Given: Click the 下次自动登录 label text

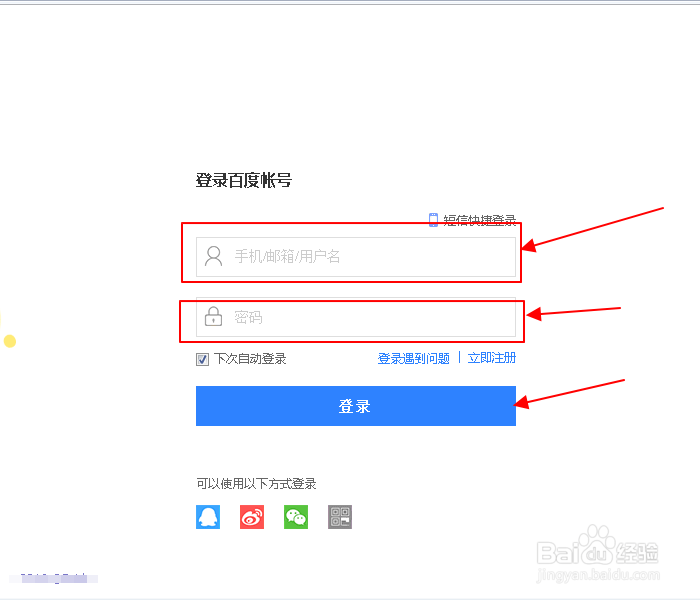Looking at the screenshot, I should 250,359.
